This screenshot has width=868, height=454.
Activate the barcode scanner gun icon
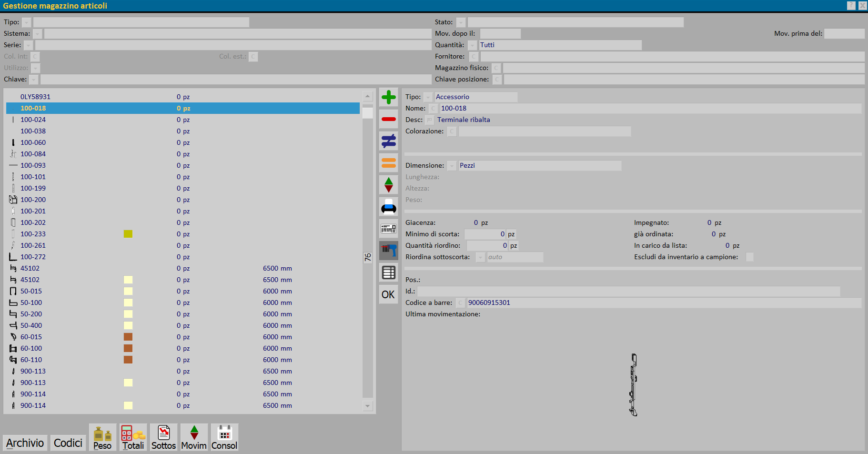click(x=388, y=251)
